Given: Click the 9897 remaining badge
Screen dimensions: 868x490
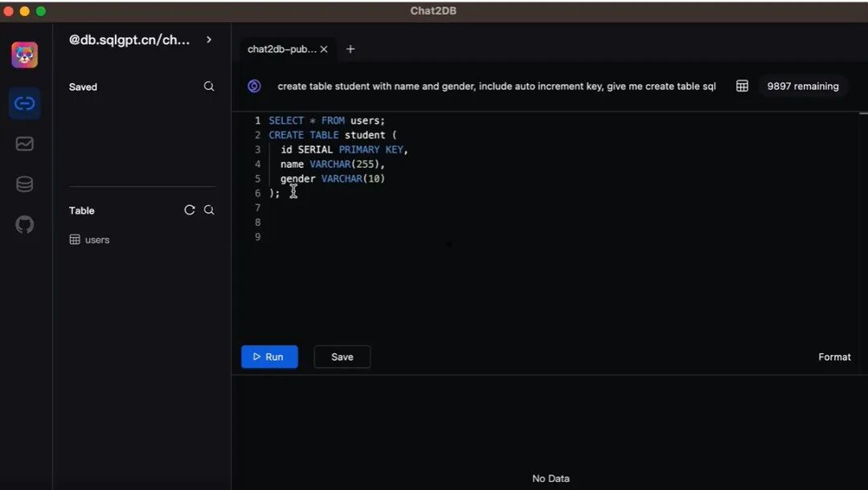Looking at the screenshot, I should [803, 86].
